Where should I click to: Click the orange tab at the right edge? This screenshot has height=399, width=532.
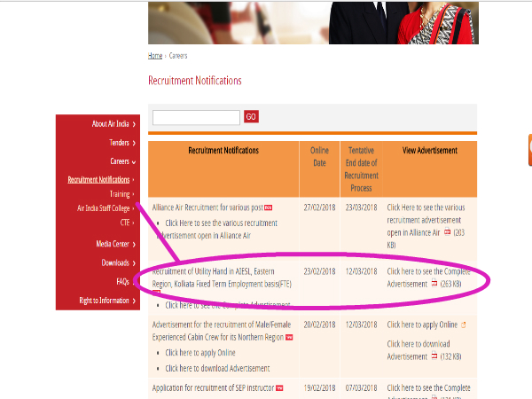point(530,150)
